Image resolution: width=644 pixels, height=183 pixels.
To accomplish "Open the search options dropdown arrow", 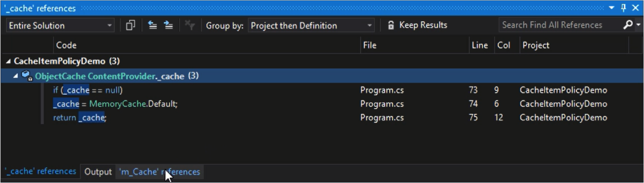I will tap(638, 25).
